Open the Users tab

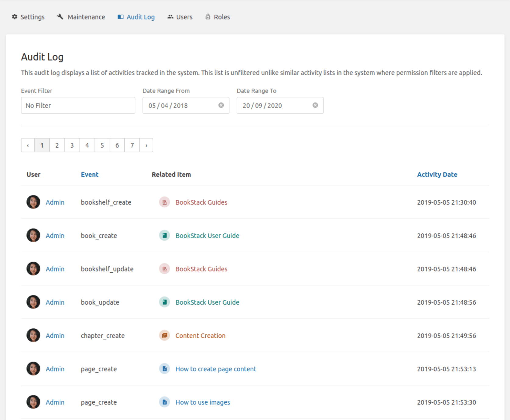click(x=180, y=17)
